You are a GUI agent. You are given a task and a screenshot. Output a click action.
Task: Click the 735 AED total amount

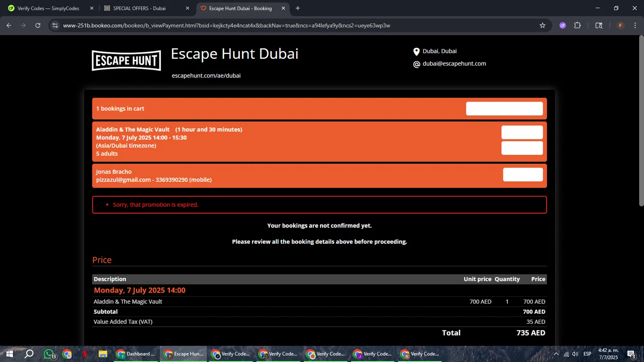point(531,333)
